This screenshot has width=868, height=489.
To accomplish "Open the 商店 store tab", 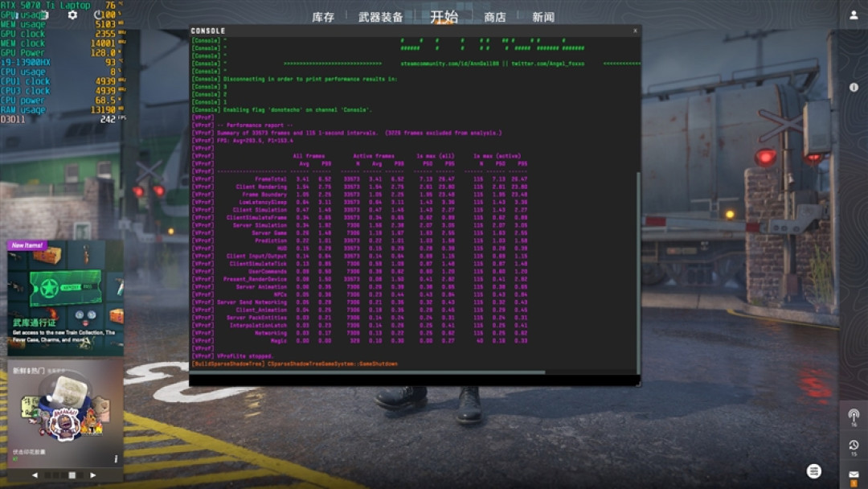I will (495, 17).
